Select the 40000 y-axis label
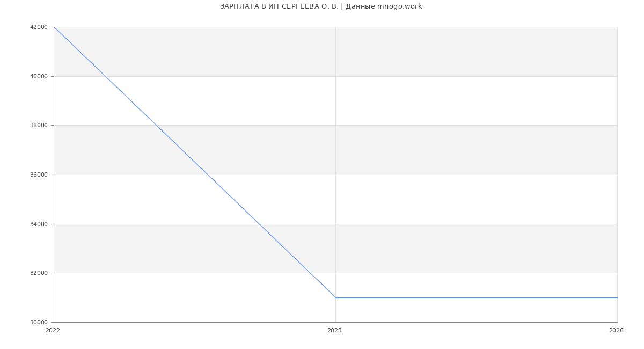The image size is (644, 349). (39, 76)
